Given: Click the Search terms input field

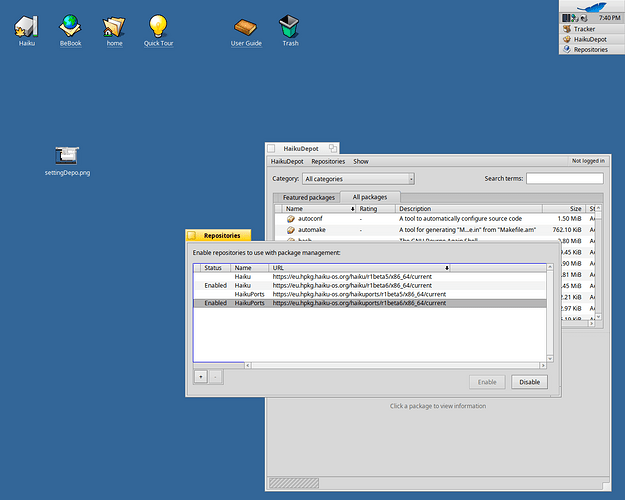Looking at the screenshot, I should pyautogui.click(x=564, y=178).
